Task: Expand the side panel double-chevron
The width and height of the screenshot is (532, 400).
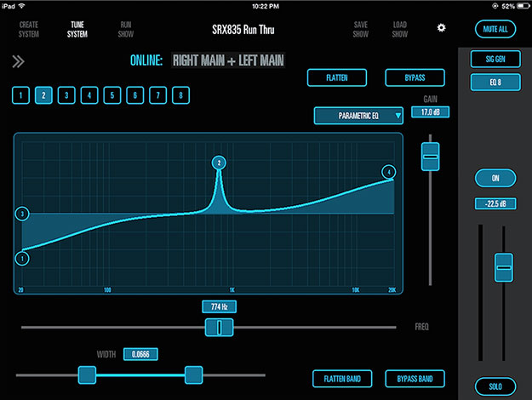Action: 18,61
